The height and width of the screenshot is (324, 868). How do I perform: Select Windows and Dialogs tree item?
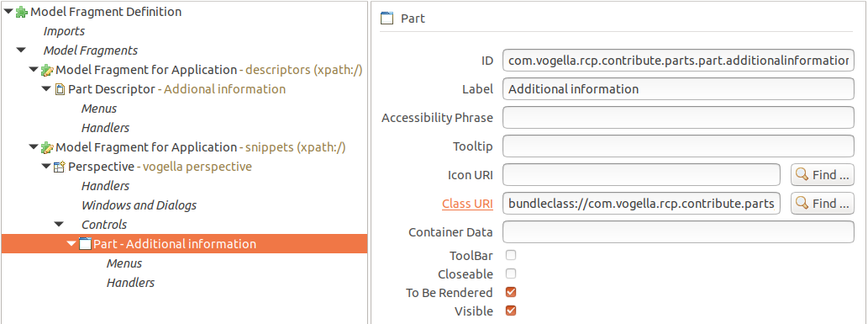(x=139, y=205)
